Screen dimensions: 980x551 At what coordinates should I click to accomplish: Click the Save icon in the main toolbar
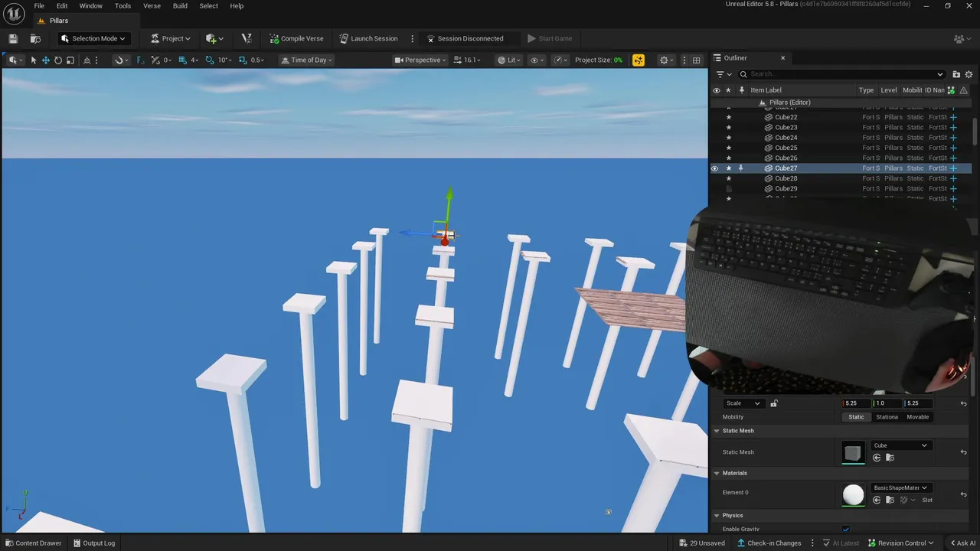pos(13,38)
